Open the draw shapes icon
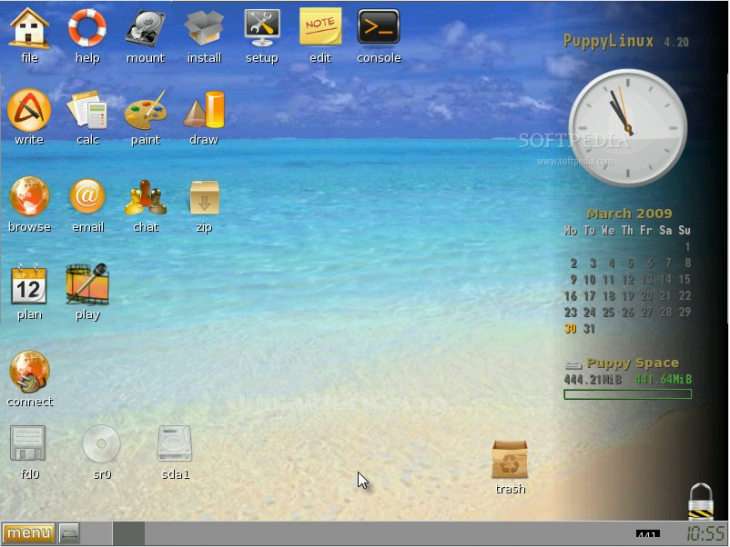The height and width of the screenshot is (547, 730). [x=204, y=111]
